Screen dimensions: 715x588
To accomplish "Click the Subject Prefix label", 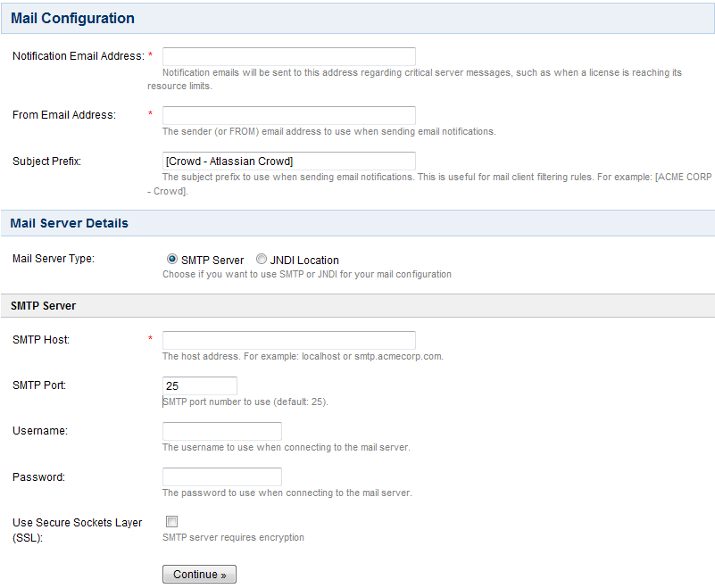I will pyautogui.click(x=47, y=161).
